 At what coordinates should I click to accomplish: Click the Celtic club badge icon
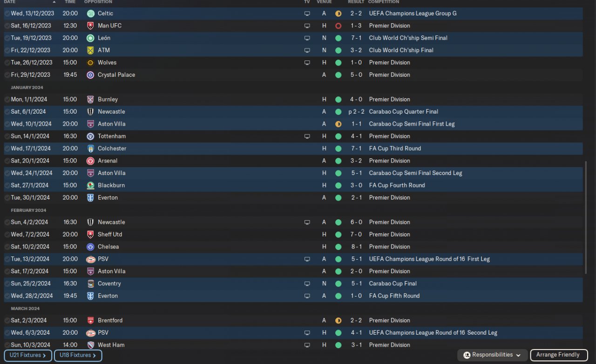point(90,13)
